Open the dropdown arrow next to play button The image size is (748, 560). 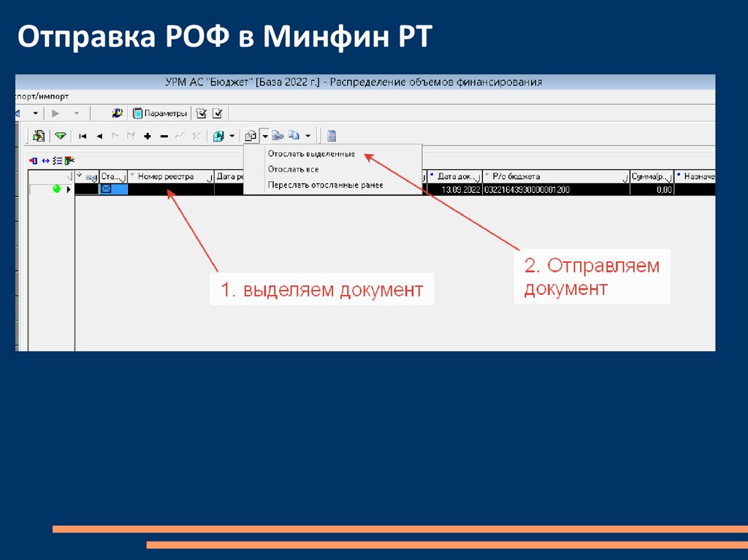(76, 113)
